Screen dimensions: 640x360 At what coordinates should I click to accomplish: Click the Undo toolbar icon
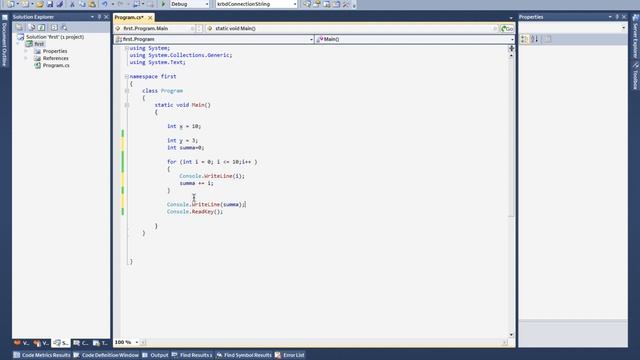pyautogui.click(x=105, y=4)
